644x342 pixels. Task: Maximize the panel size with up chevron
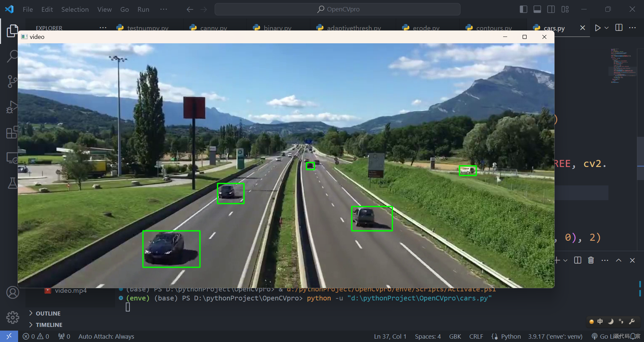(619, 260)
